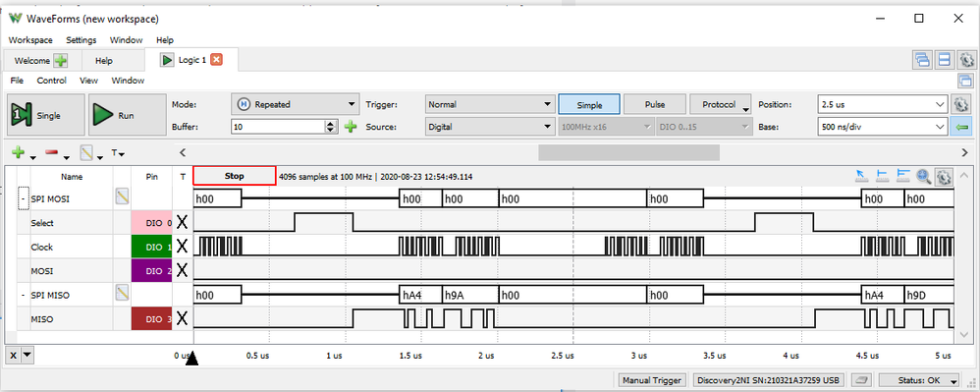Open the Source dropdown showing Digital
The width and height of the screenshot is (980, 392).
(x=490, y=127)
